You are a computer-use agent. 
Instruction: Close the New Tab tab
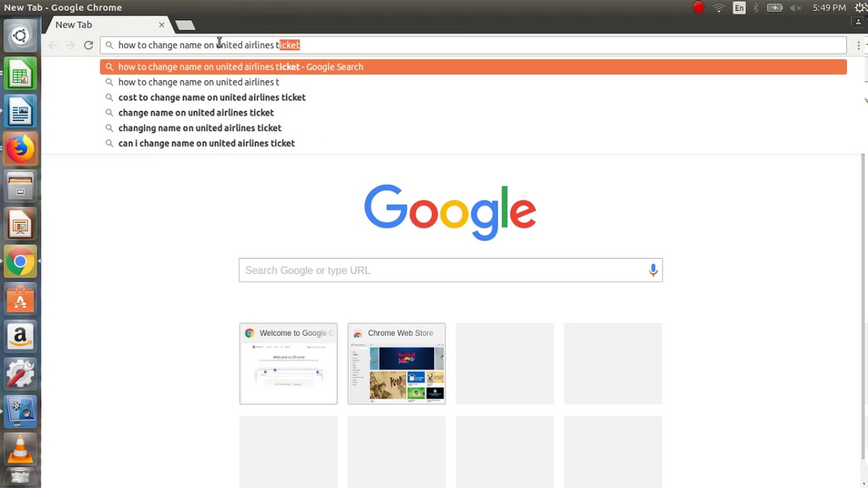click(x=161, y=24)
